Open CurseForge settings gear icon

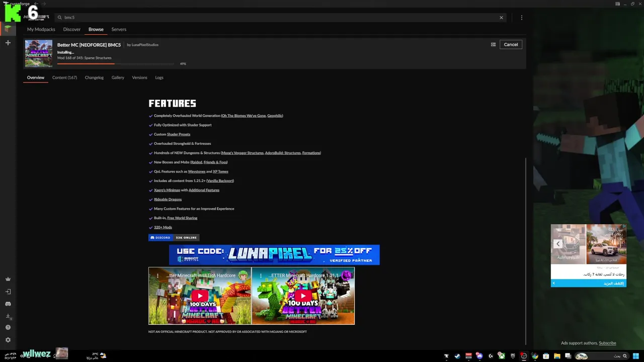point(8,340)
